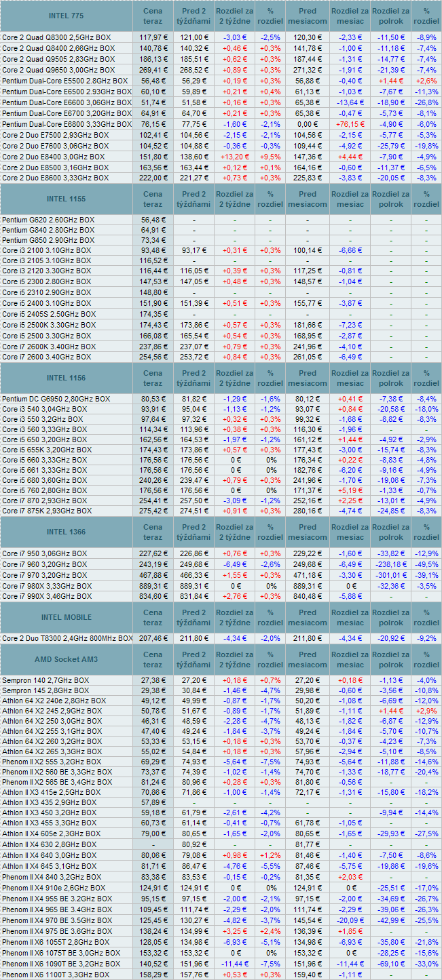Select Pentium G620 2.60GHz BOX
The image size is (442, 980).
tap(48, 220)
